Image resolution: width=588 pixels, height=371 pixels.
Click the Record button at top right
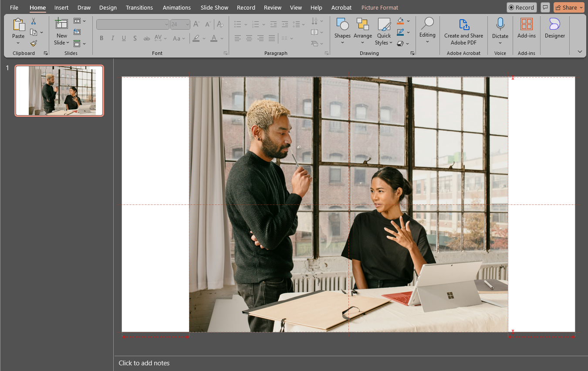point(522,7)
